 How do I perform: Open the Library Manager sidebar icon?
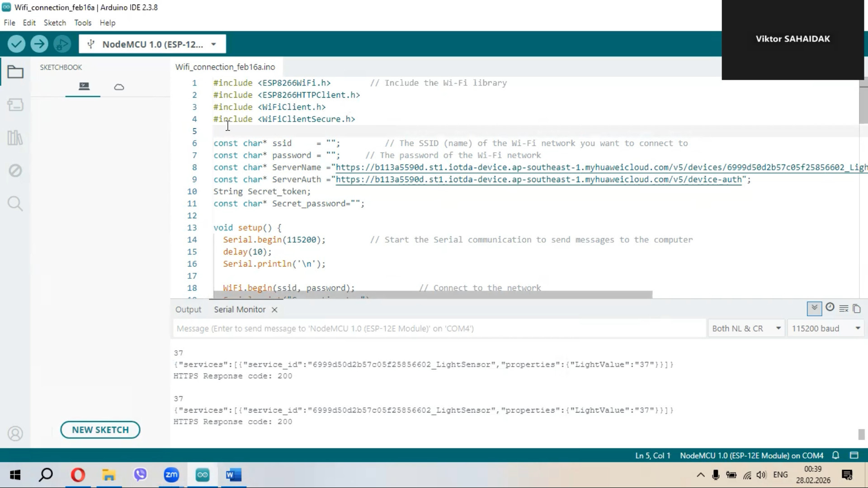pos(15,138)
